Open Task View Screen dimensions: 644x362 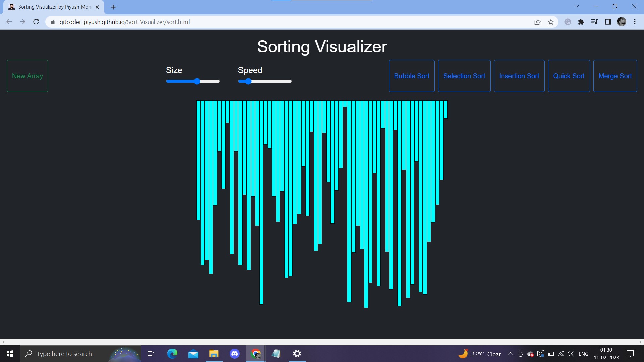[x=151, y=354]
